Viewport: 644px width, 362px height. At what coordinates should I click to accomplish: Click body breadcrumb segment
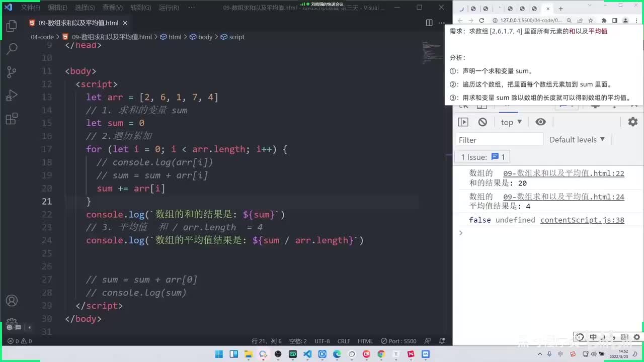(201, 37)
